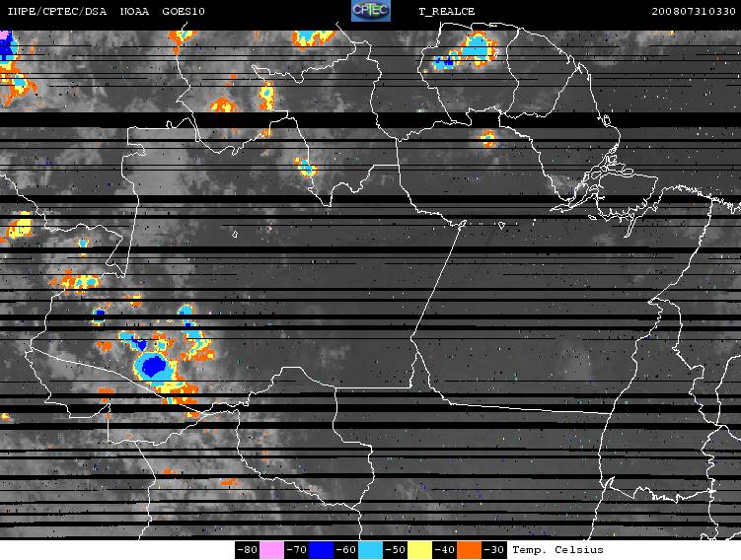
Task: Click the INPE/CPTEC/DSA header text
Action: [56, 11]
